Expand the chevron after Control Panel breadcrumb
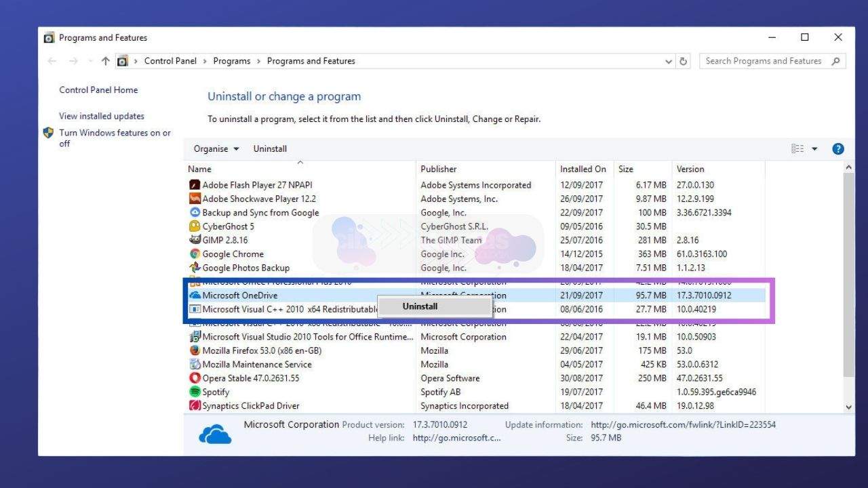The image size is (868, 488). [205, 61]
